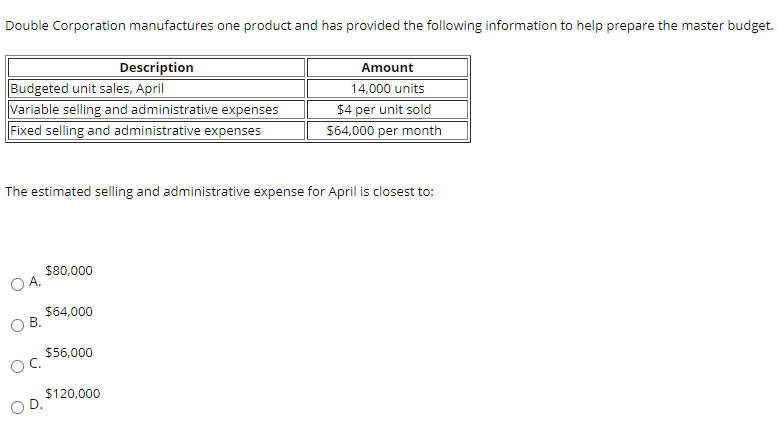Click the question text about April expense
The image size is (779, 422).
[219, 191]
